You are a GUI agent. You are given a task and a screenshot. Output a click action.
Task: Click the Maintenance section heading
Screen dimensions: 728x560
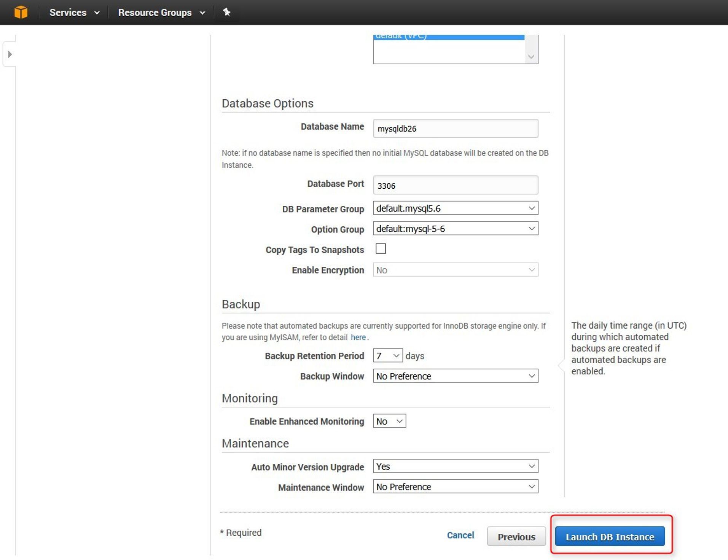pyautogui.click(x=255, y=444)
